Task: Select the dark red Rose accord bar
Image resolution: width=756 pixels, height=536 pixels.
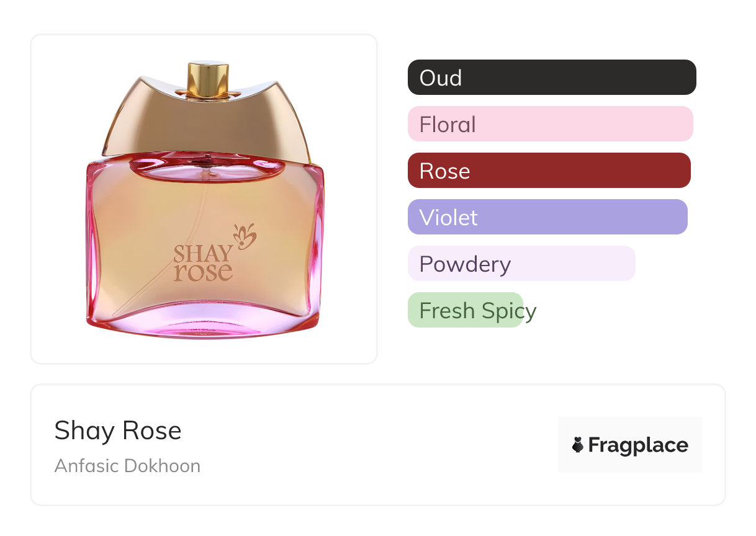Action: coord(549,171)
